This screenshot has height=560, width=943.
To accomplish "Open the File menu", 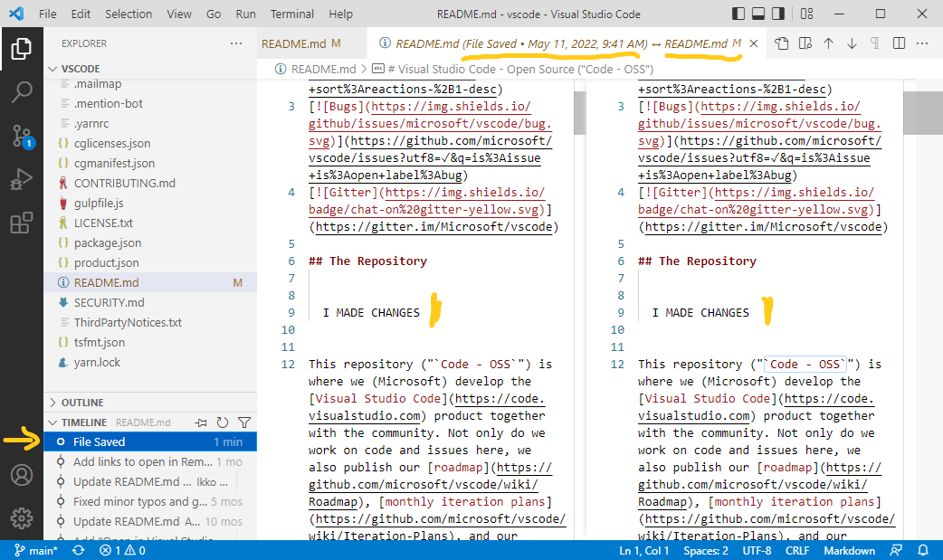I will point(47,14).
